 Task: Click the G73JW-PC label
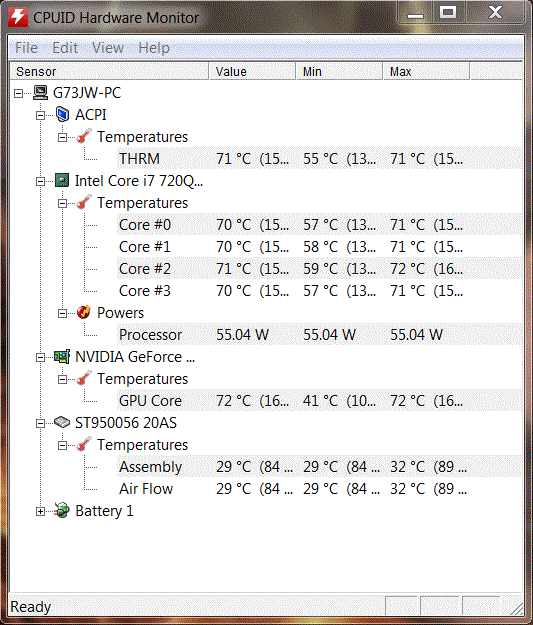point(87,93)
